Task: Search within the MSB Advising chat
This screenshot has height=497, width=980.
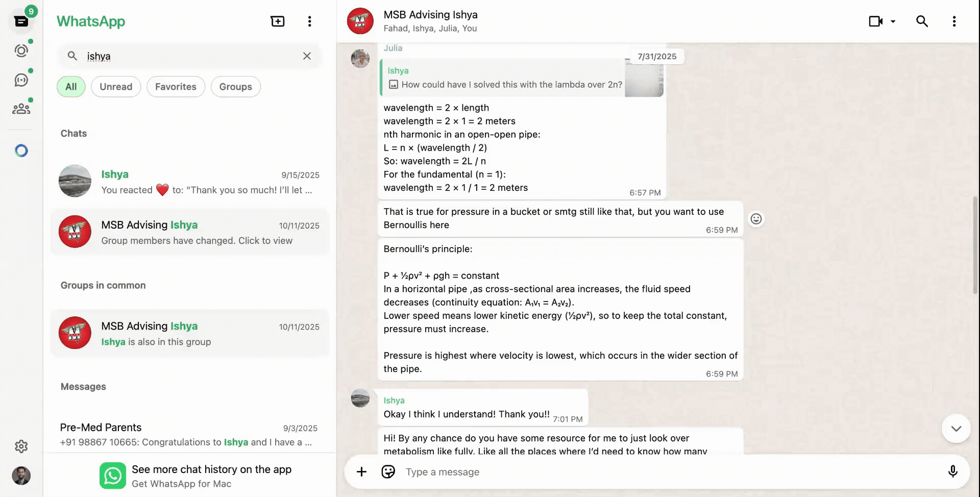Action: pyautogui.click(x=922, y=21)
